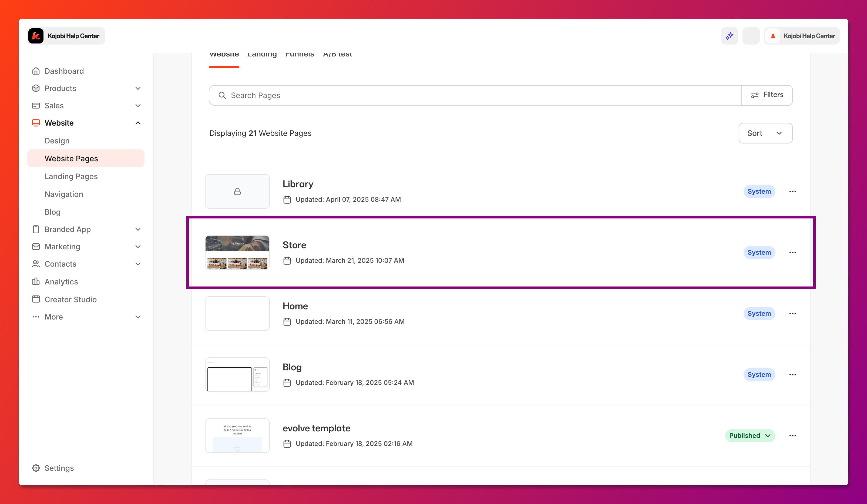This screenshot has width=867, height=504.
Task: Click the Blog System badge
Action: [x=759, y=374]
